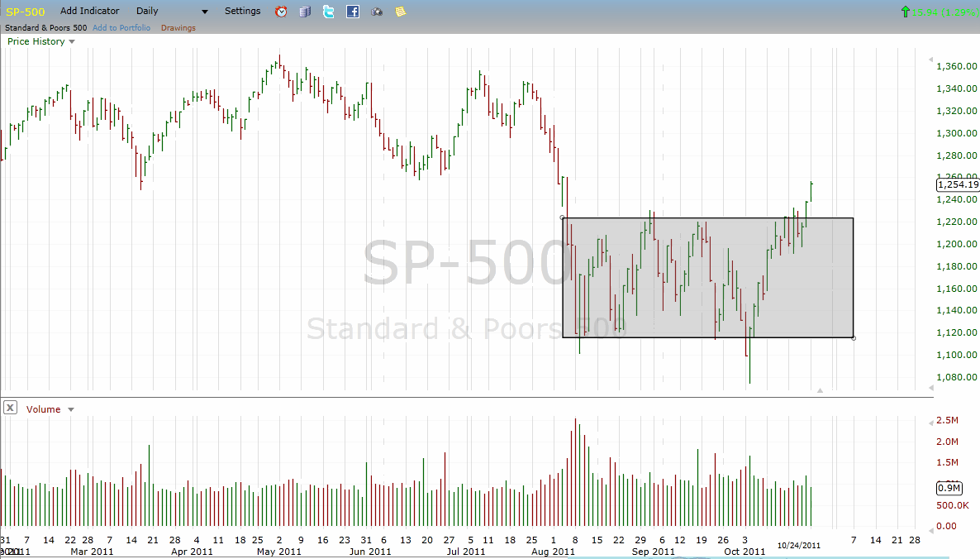Close the Volume panel with X
The width and height of the screenshot is (980, 559).
[10, 408]
